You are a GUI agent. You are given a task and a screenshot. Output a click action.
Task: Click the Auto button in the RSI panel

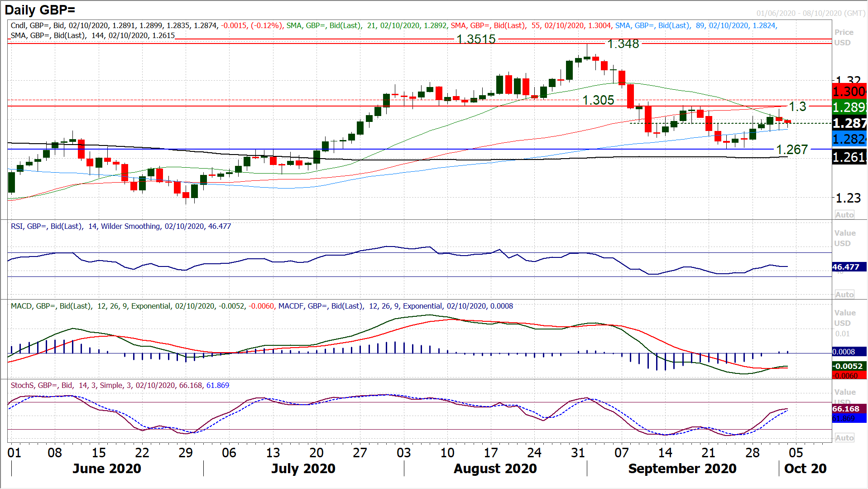(x=844, y=295)
